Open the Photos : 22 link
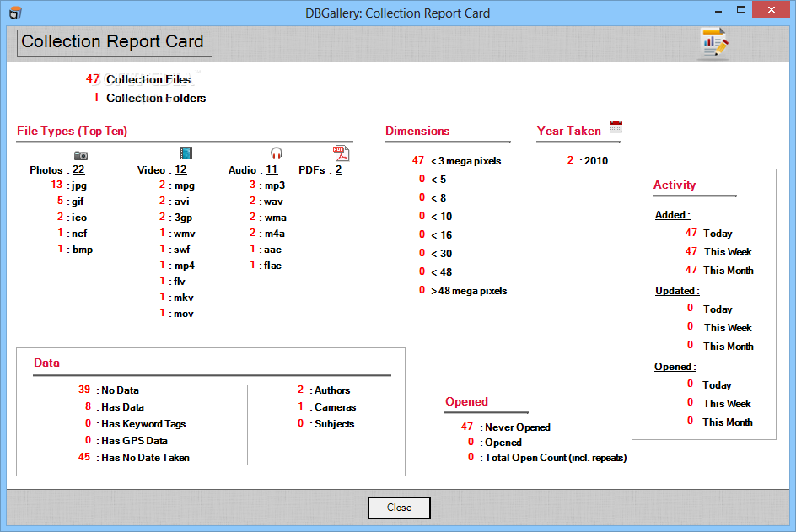 coord(56,170)
